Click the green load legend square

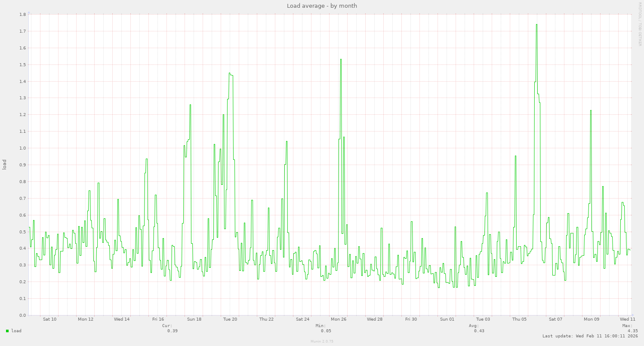click(x=6, y=331)
